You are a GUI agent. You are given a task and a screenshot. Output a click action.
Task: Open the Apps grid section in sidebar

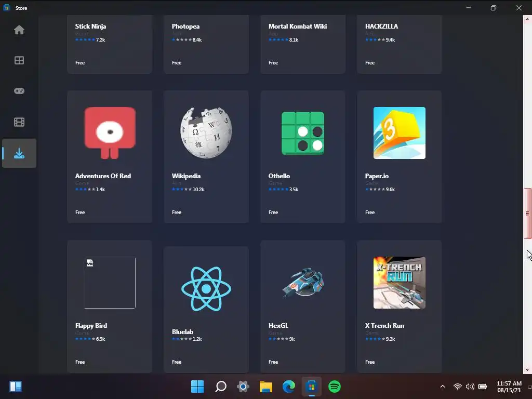19,60
